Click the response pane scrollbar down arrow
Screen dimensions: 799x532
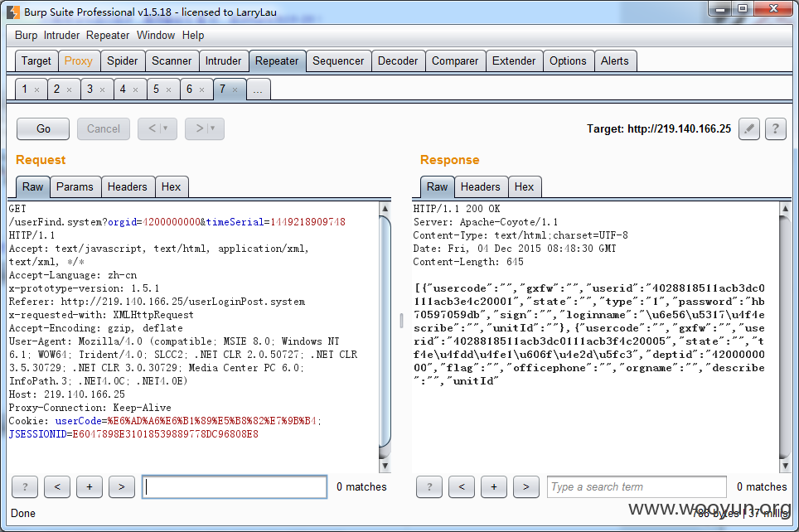click(x=785, y=466)
